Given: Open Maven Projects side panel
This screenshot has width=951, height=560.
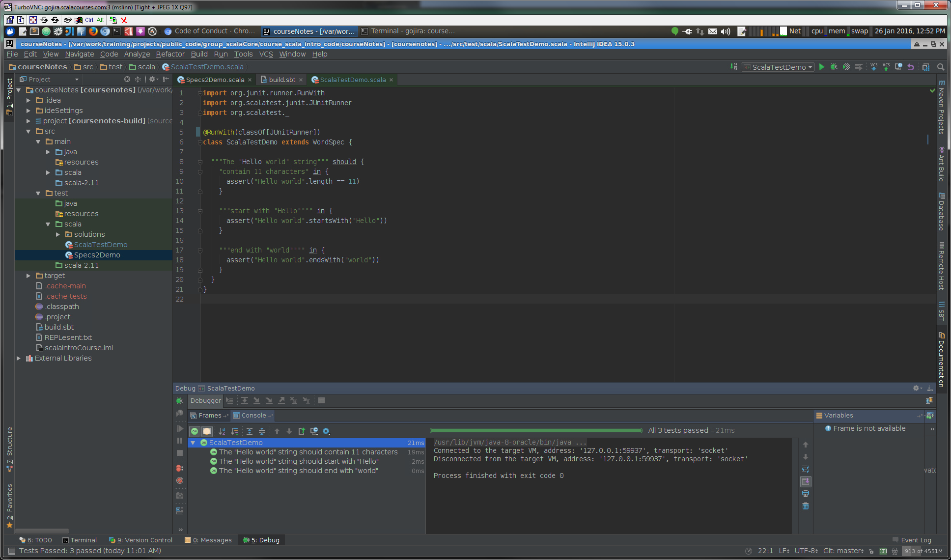Looking at the screenshot, I should 941,107.
